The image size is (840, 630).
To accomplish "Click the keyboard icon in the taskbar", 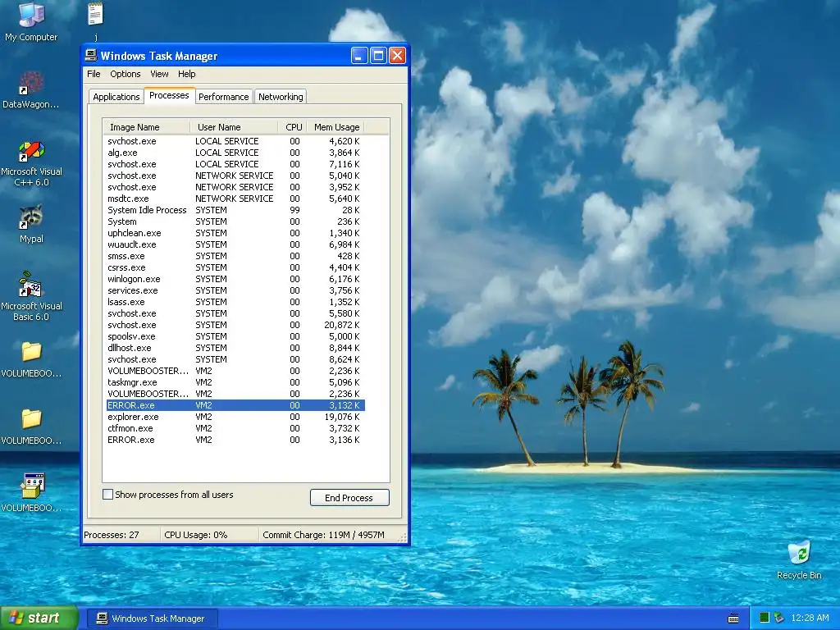I will pyautogui.click(x=733, y=619).
